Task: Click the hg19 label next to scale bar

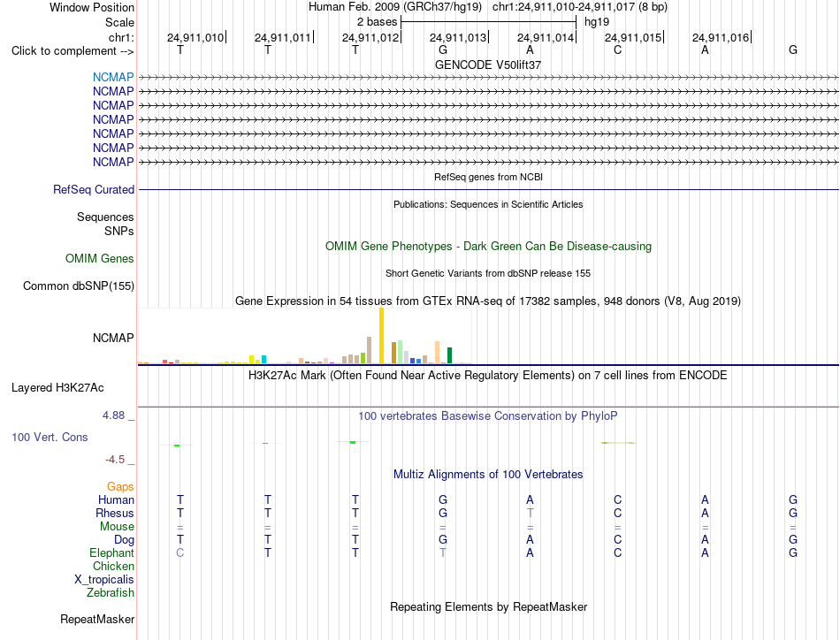Action: (597, 22)
